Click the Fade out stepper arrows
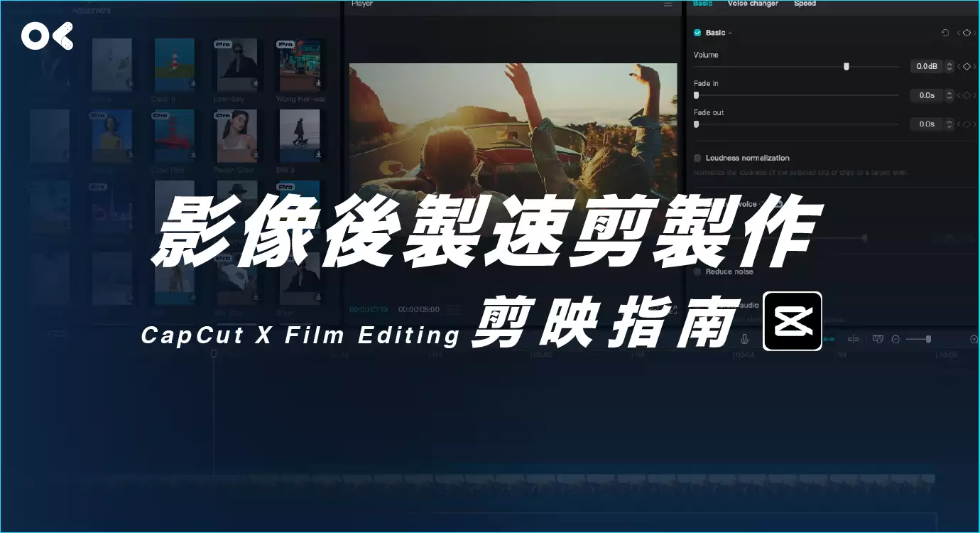The height and width of the screenshot is (533, 980). (x=949, y=124)
